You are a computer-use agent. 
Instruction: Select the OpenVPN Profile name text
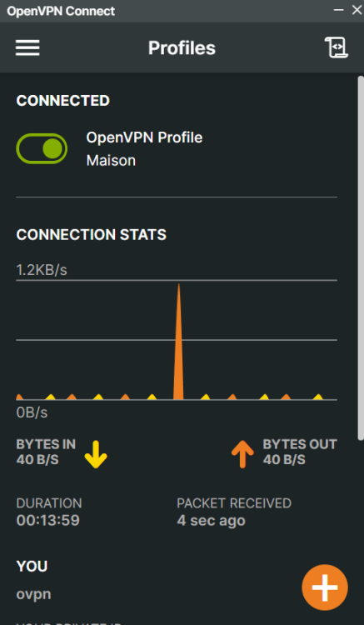point(144,137)
